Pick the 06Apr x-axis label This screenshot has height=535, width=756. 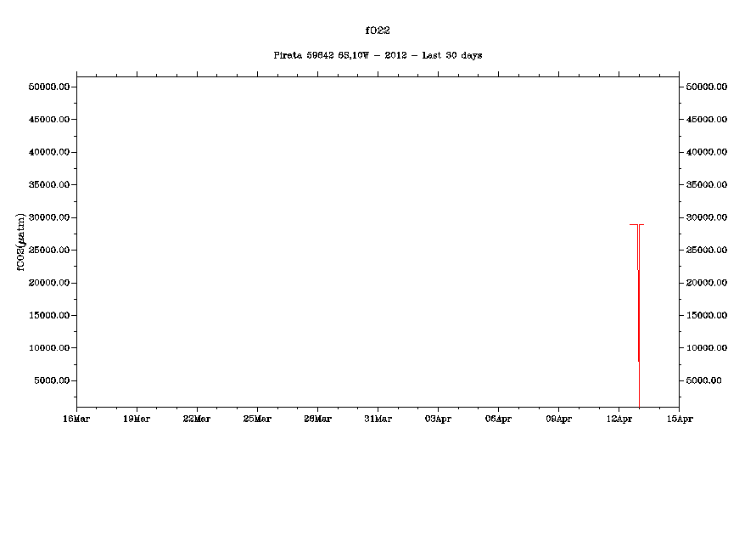coord(498,418)
